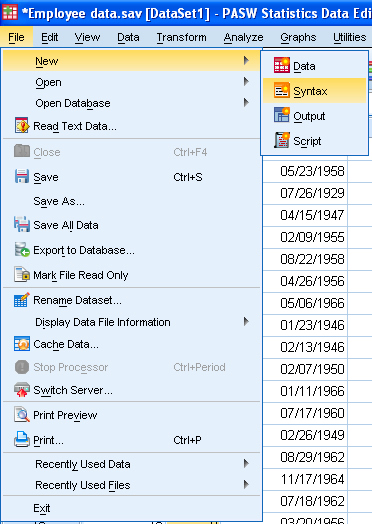Click the Save floppy disk icon

(22, 177)
